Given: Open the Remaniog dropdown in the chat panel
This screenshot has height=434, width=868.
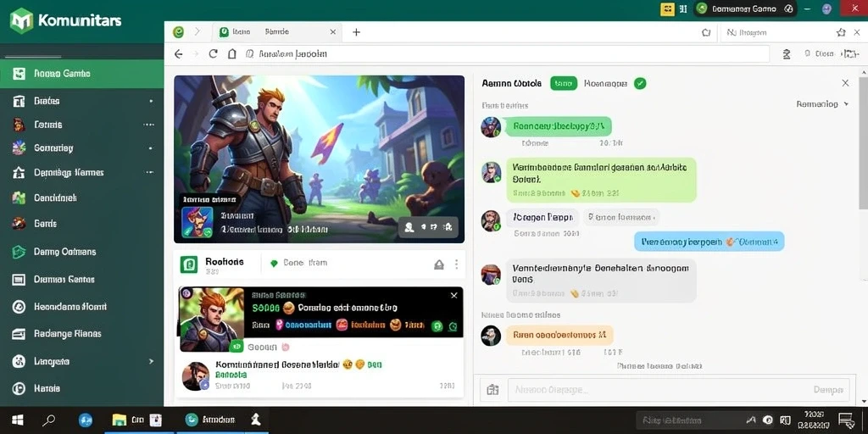Looking at the screenshot, I should tap(822, 104).
